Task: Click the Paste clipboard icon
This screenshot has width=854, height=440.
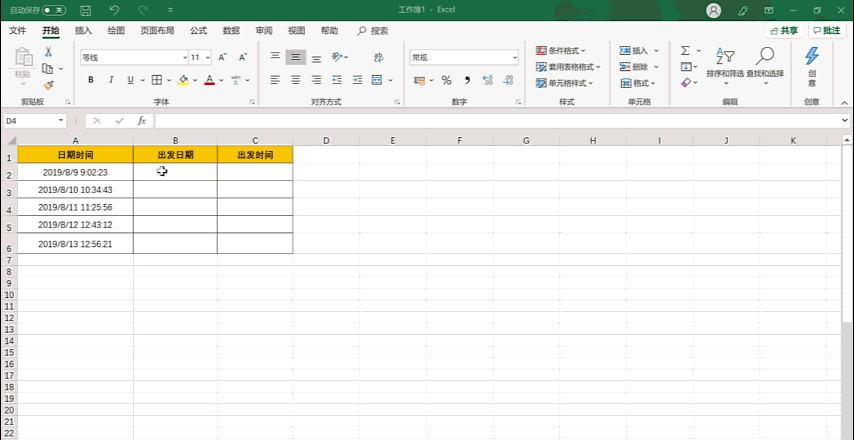Action: pos(23,57)
